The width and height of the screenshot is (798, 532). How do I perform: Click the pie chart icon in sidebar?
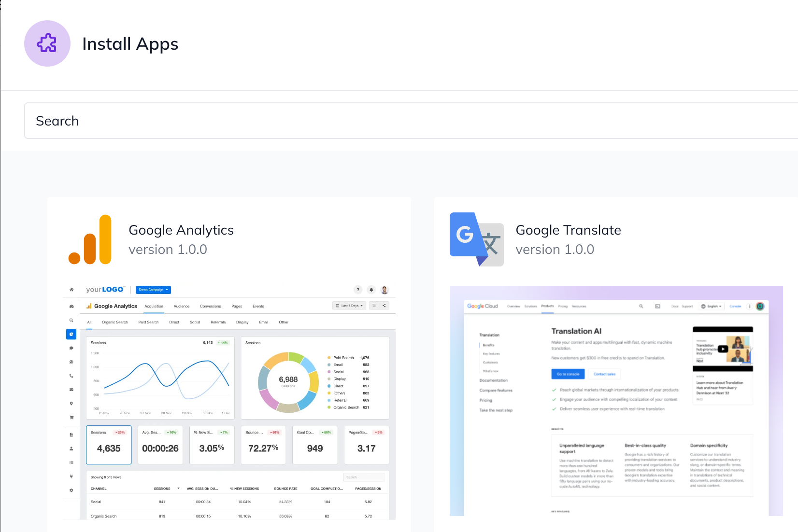71,334
